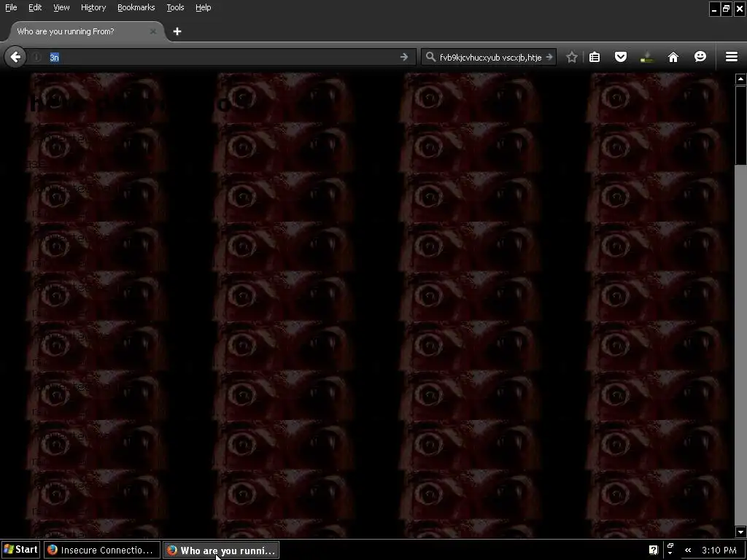
Task: Submit search with arrow button
Action: point(549,57)
